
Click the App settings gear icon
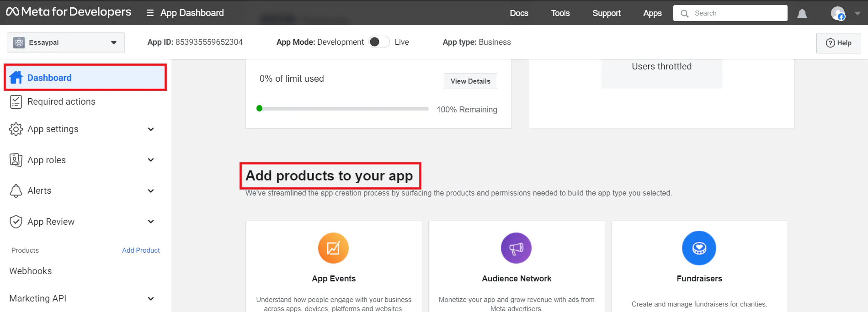coord(16,129)
